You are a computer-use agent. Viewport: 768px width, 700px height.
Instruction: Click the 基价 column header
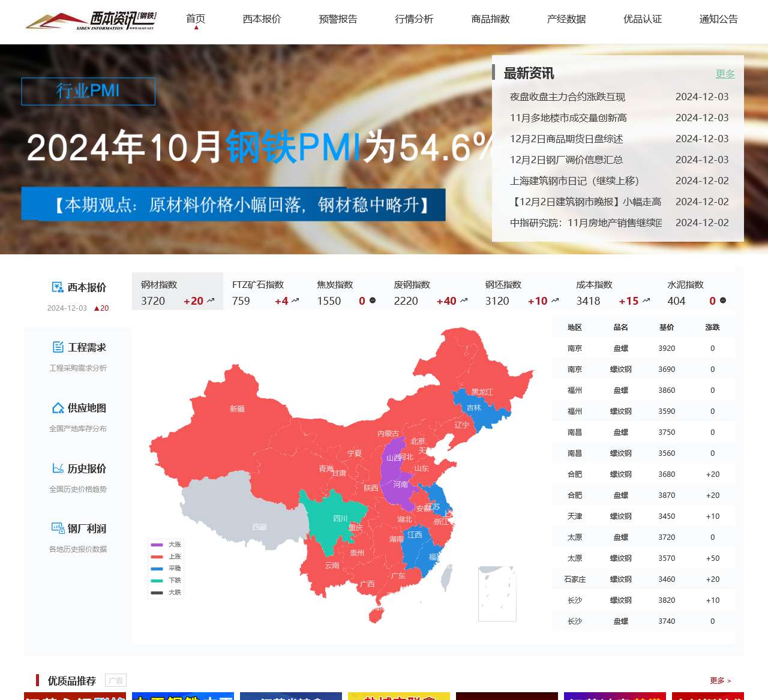[667, 328]
